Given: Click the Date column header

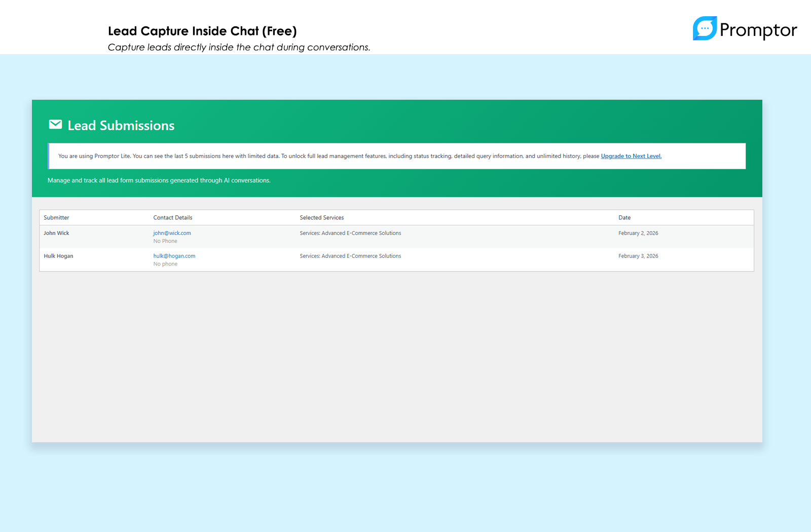Looking at the screenshot, I should coord(624,218).
